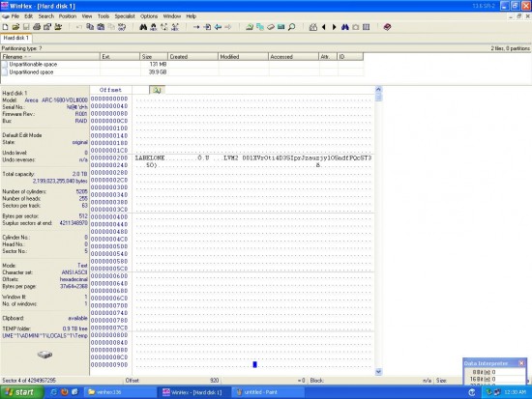This screenshot has height=399, width=532.
Task: Select the Unpartitioned space row
Action: click(182, 71)
